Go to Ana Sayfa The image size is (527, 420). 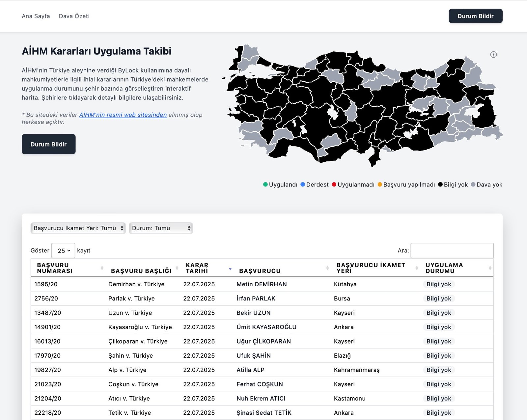tap(36, 16)
